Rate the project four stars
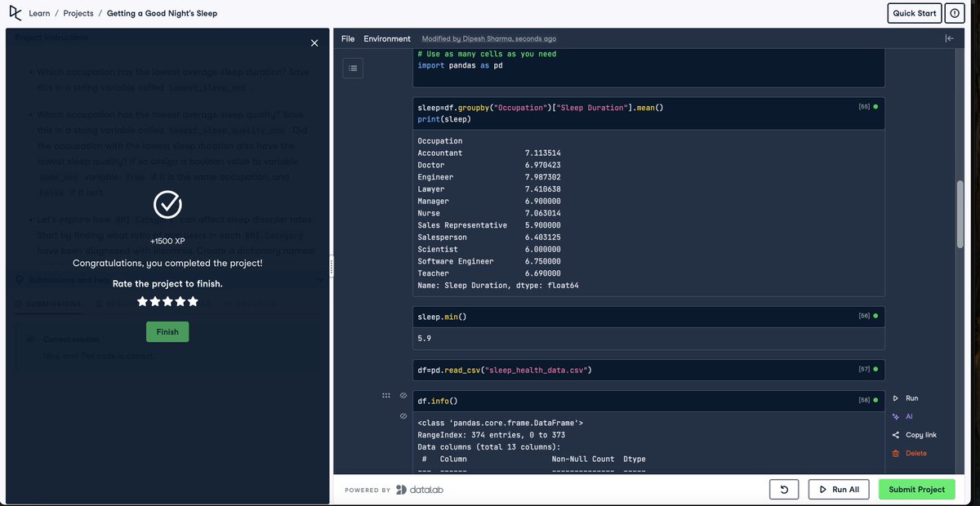 pos(180,301)
